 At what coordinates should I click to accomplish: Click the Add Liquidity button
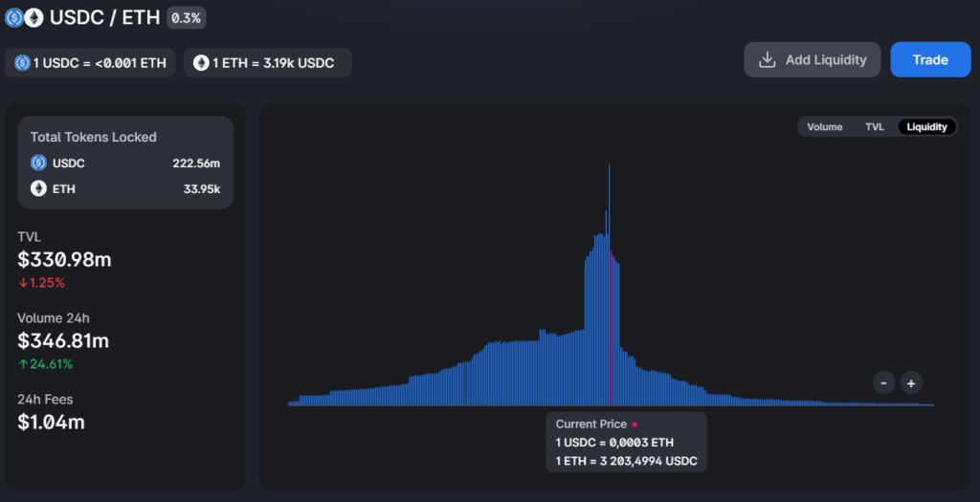pos(813,60)
